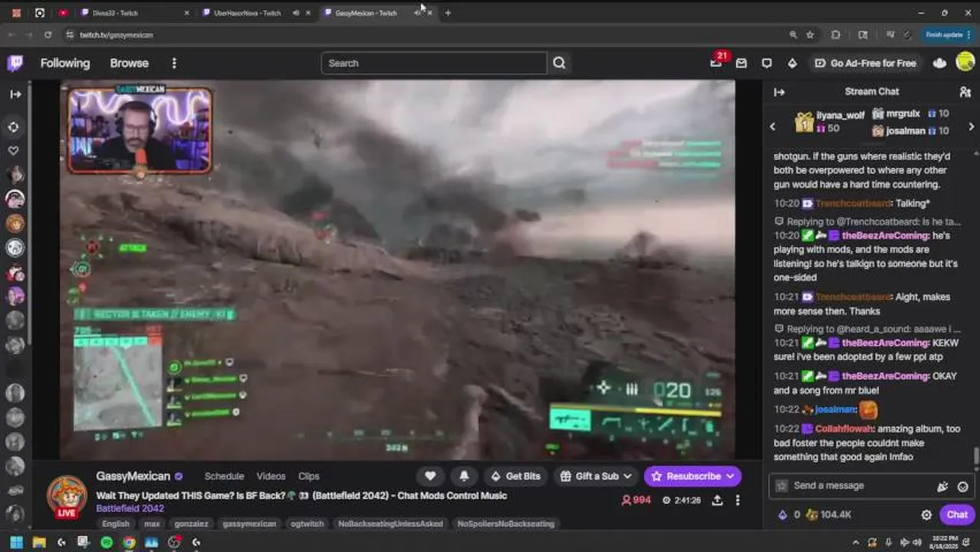980x552 pixels.
Task: Open the Get Bits diamond icon in top bar
Action: 792,63
